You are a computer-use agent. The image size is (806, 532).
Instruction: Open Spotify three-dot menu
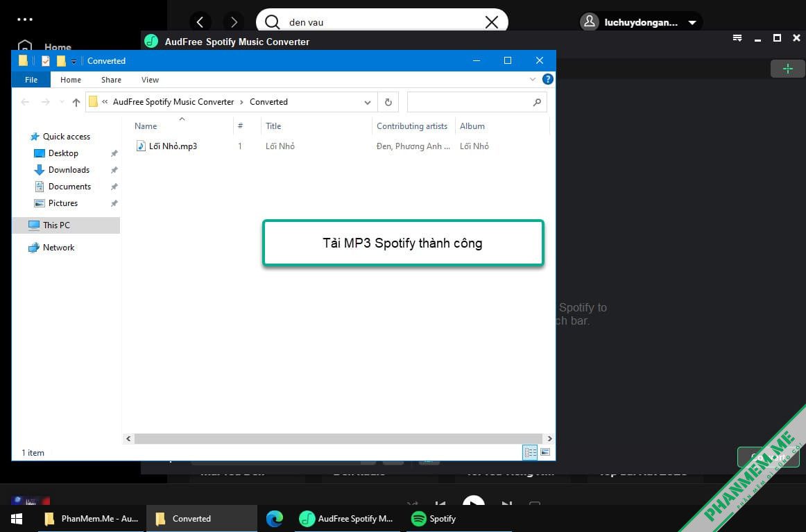pyautogui.click(x=25, y=19)
